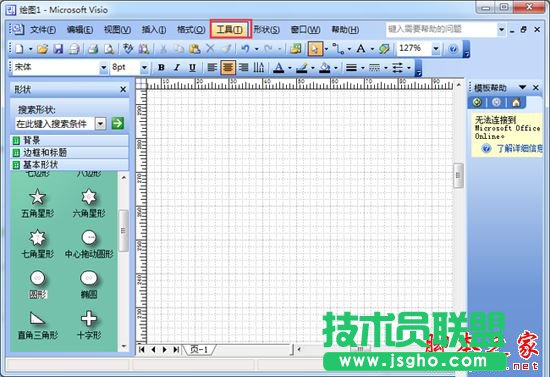The image size is (550, 377).
Task: Align text center
Action: tap(228, 67)
